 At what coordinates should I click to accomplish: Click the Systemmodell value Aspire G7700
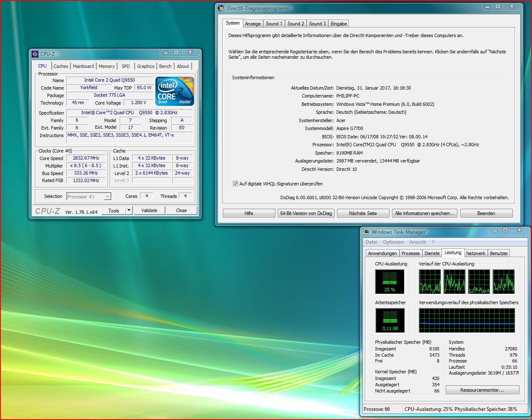click(350, 128)
